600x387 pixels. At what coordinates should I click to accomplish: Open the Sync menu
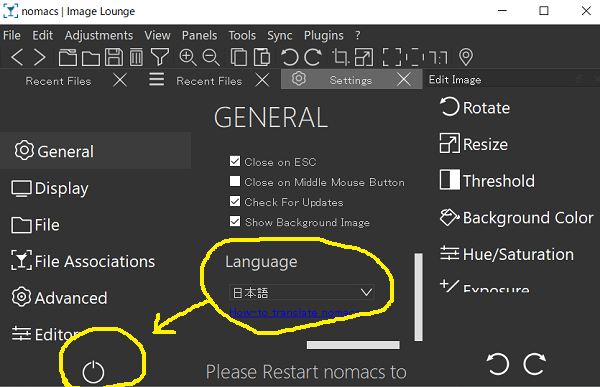tap(280, 36)
